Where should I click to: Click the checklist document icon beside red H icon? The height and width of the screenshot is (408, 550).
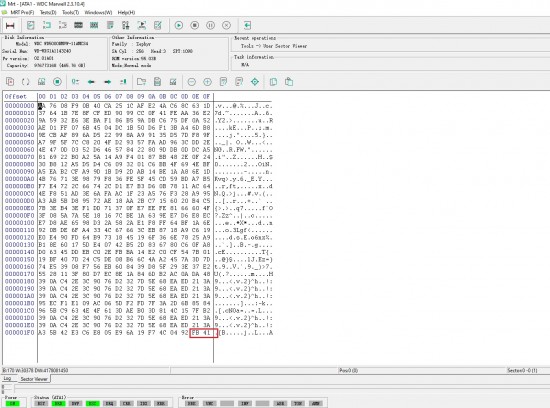click(31, 25)
